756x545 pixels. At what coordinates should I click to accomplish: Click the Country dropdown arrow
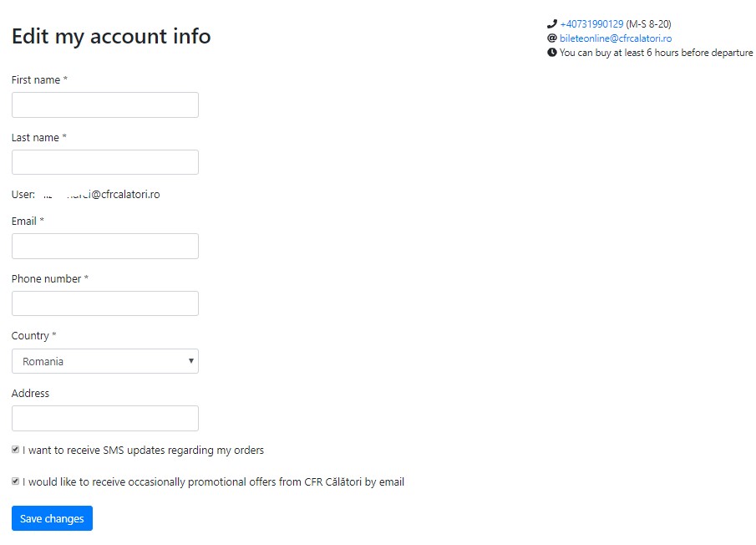pos(191,361)
